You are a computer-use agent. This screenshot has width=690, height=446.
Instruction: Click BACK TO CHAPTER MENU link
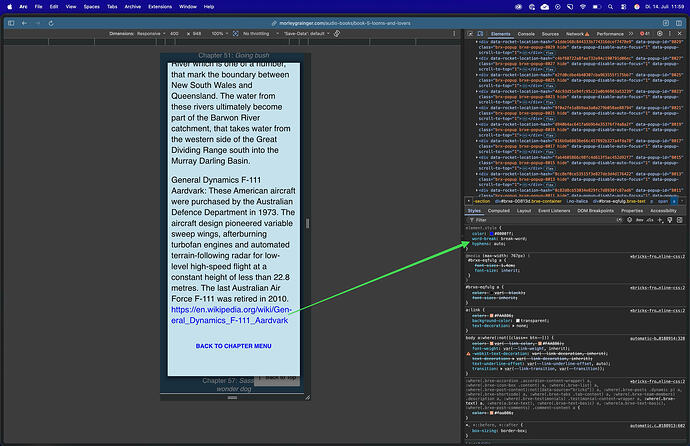click(233, 346)
